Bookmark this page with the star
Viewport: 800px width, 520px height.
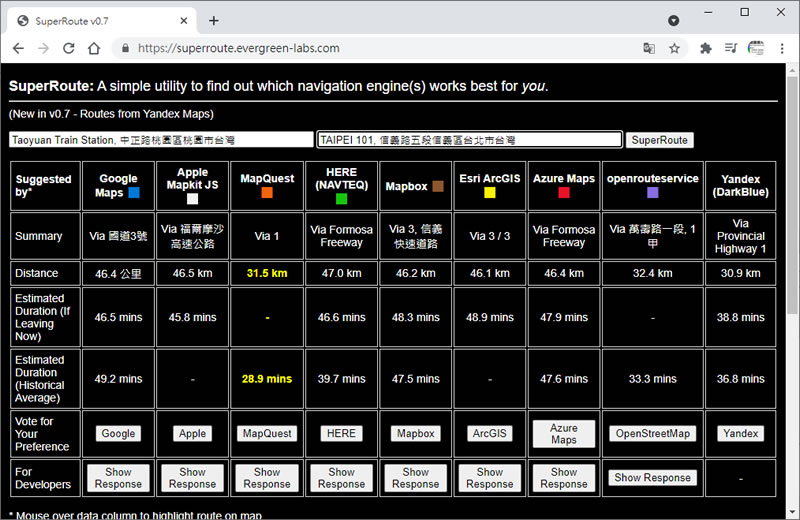674,48
